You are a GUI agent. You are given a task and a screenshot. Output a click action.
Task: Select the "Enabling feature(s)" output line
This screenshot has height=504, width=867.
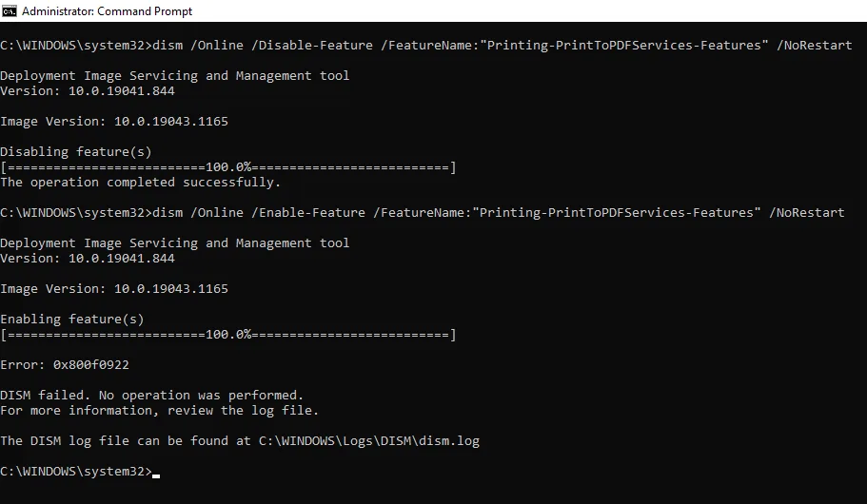[72, 320]
